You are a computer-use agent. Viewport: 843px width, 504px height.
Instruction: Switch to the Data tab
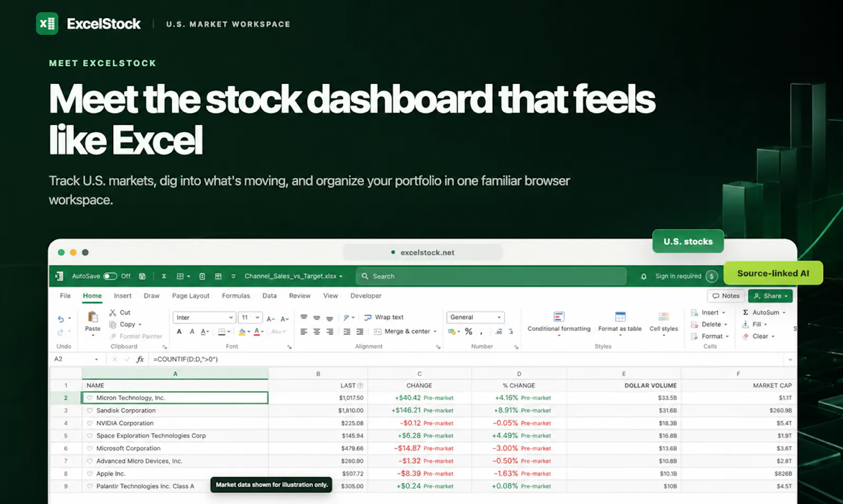(270, 295)
